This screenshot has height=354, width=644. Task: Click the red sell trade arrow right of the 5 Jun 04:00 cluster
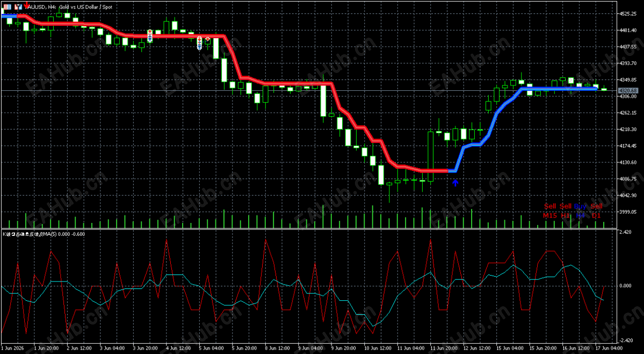[208, 39]
